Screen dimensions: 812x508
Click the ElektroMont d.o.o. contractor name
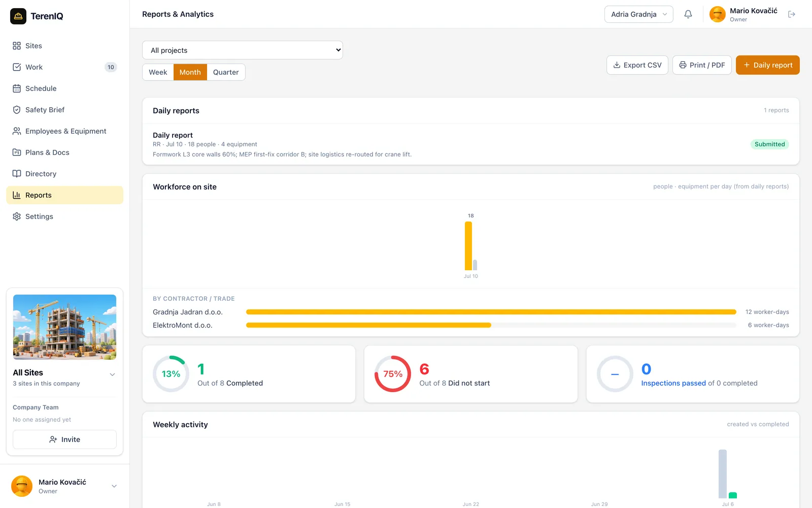[183, 325]
